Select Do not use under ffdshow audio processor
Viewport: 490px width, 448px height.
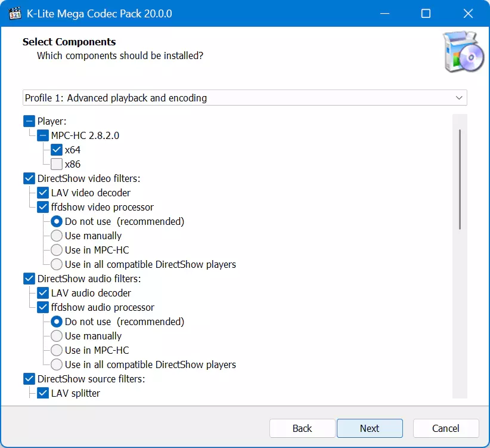coord(57,322)
